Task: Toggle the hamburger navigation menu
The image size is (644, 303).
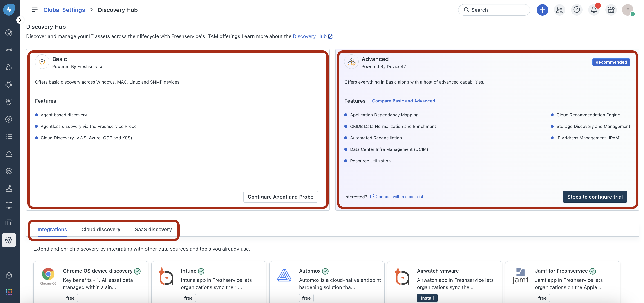Action: coord(34,10)
